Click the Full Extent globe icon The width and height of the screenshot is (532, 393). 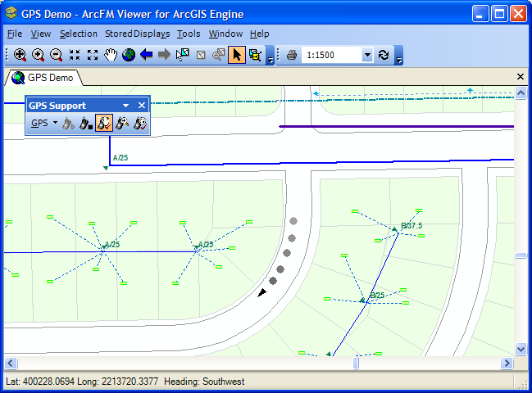(x=128, y=55)
